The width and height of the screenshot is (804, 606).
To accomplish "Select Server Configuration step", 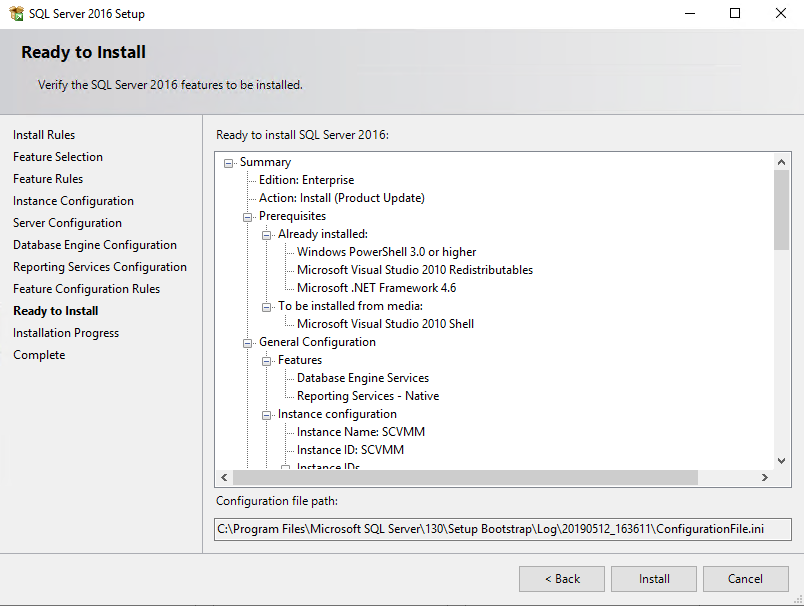I will coord(67,223).
